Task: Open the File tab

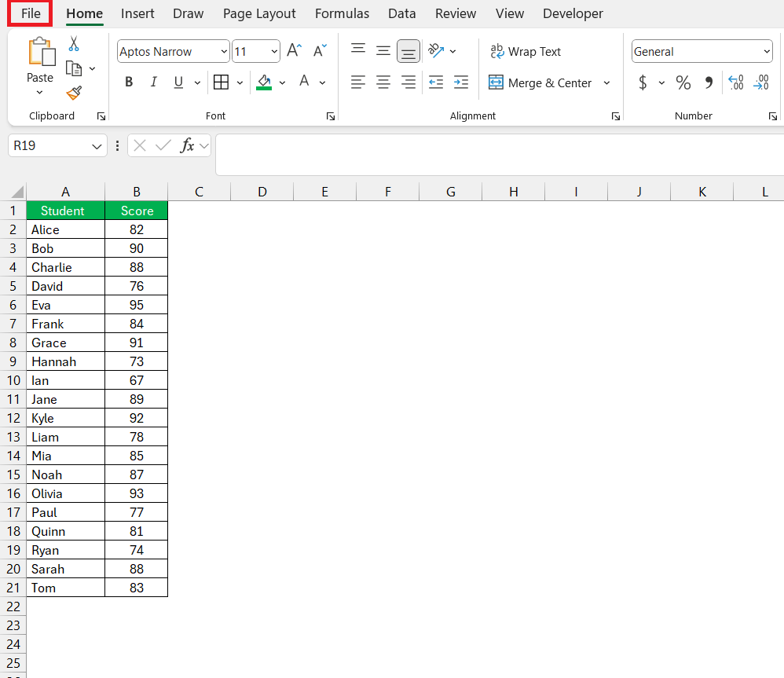Action: coord(31,13)
